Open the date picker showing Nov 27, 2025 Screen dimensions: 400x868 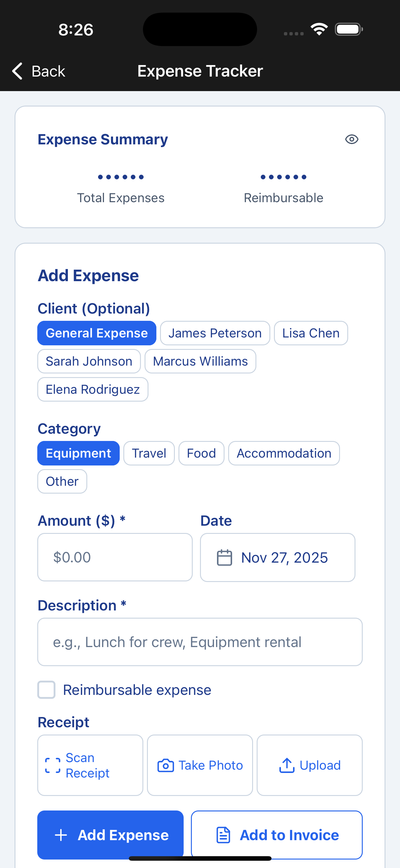pos(277,557)
